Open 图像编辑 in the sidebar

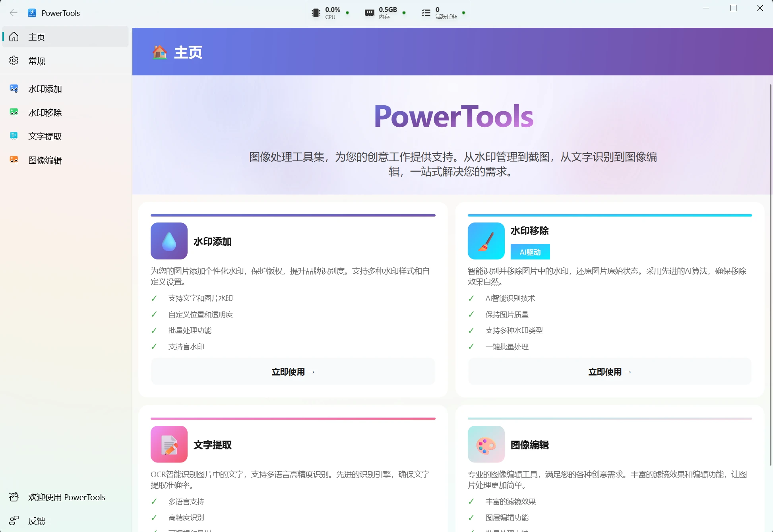[x=66, y=160]
